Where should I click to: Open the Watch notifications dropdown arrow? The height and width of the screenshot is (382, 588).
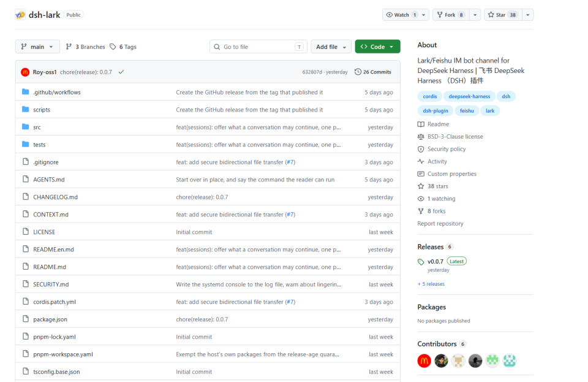point(424,15)
